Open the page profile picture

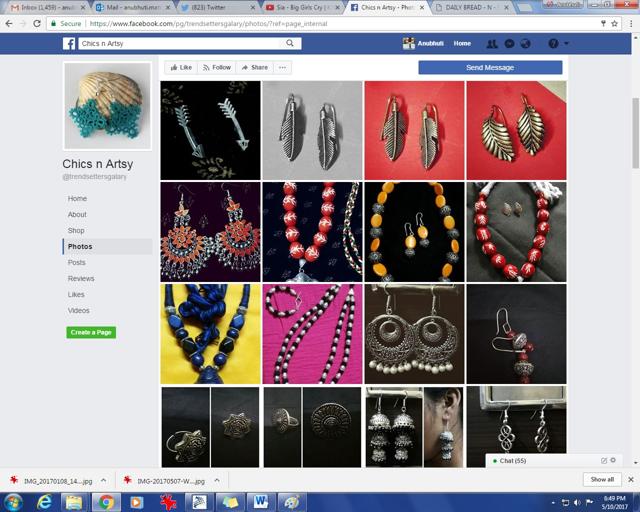107,106
